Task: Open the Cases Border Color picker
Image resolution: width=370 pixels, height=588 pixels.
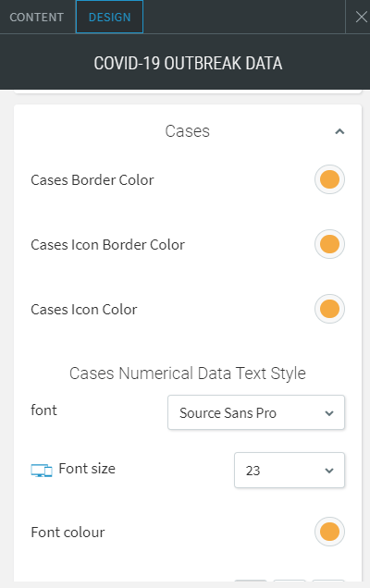Action: (x=329, y=179)
